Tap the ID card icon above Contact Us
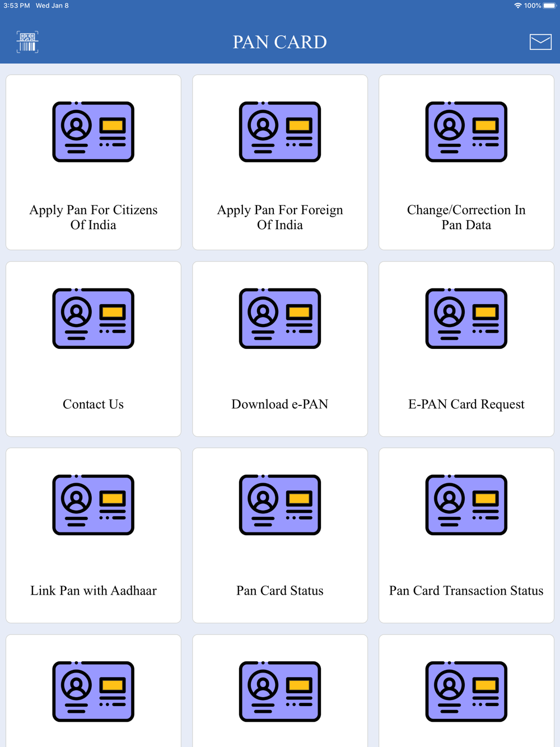Screen dimensions: 560x747 coord(94,318)
